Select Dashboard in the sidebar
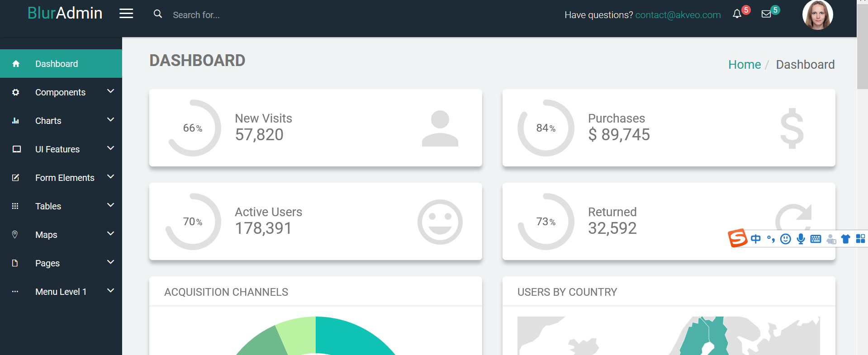This screenshot has width=868, height=355. coord(57,64)
